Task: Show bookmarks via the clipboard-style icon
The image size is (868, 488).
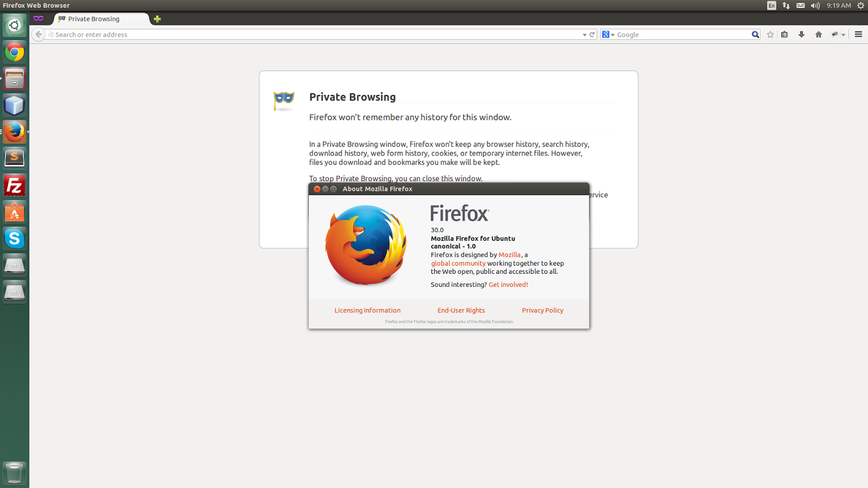Action: 784,34
